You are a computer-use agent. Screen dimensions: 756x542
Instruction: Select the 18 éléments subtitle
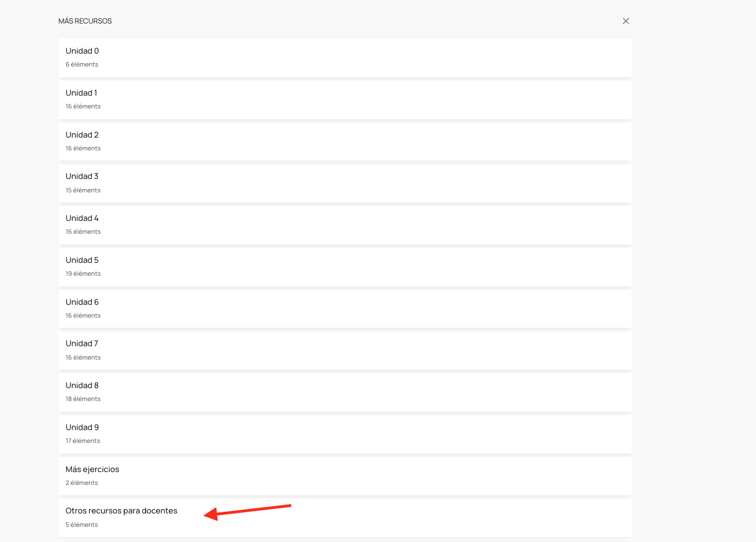click(x=83, y=399)
